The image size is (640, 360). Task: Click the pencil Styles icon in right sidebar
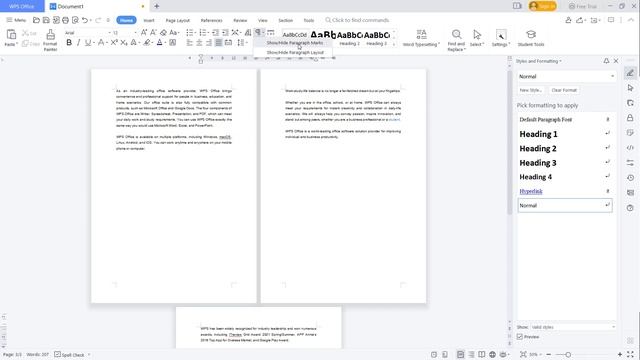click(630, 73)
